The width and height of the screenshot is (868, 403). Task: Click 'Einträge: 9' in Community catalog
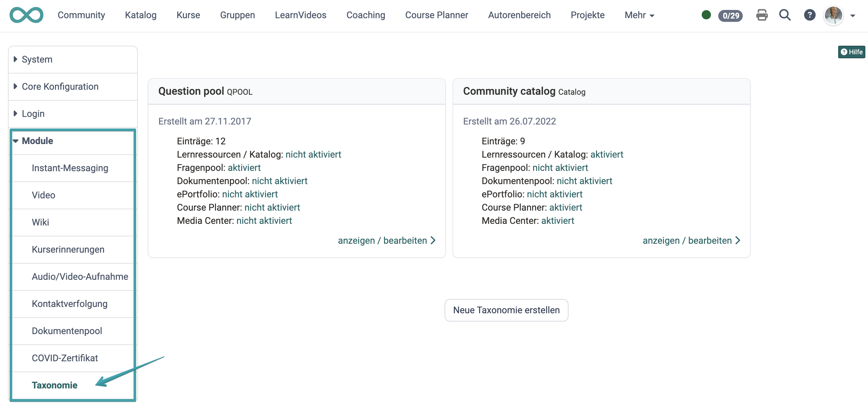click(x=503, y=141)
